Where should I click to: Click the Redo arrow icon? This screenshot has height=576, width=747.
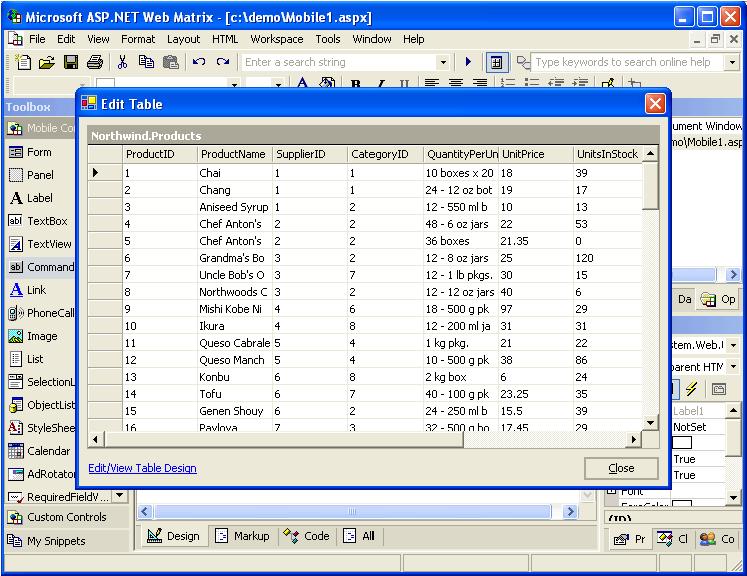click(222, 62)
